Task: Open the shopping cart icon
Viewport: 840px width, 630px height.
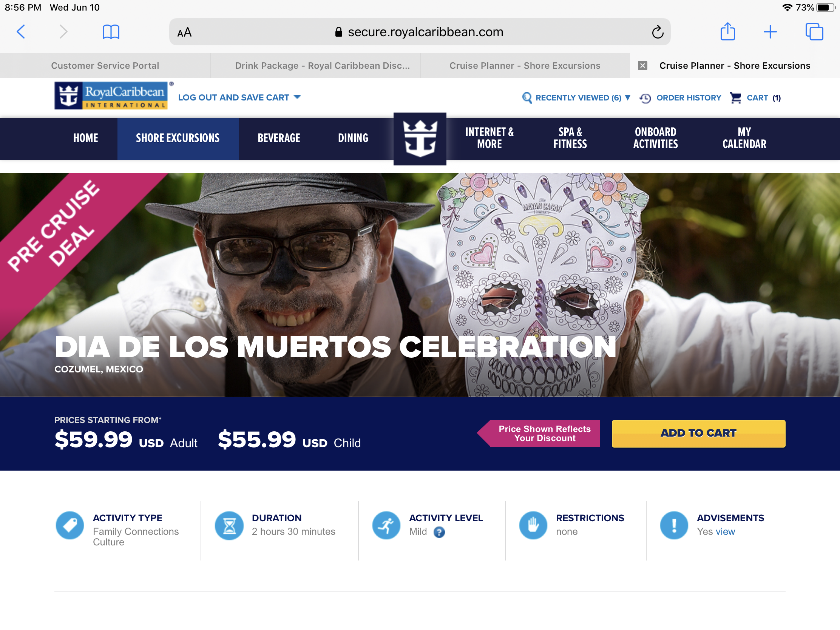Action: click(735, 98)
